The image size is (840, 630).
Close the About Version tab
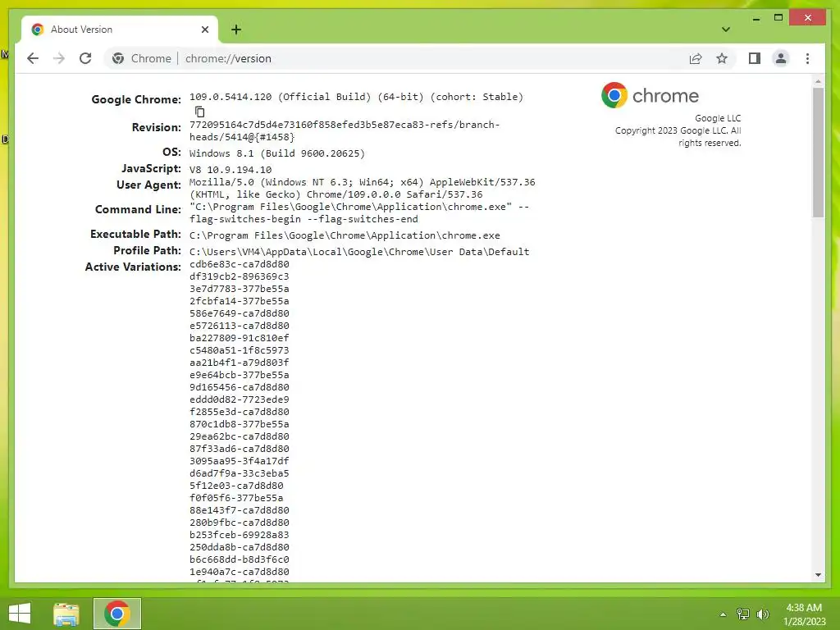point(204,30)
